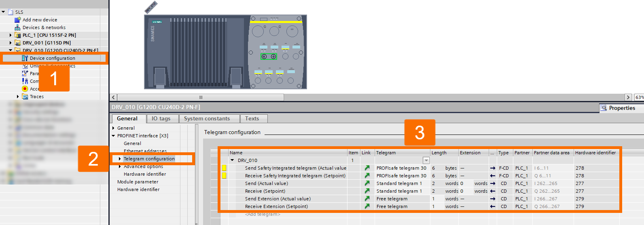Expand General in properties navigation
The width and height of the screenshot is (644, 225).
[x=113, y=128]
